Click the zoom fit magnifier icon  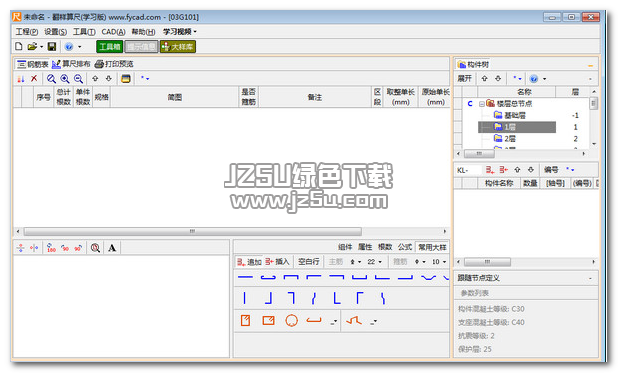(x=51, y=79)
